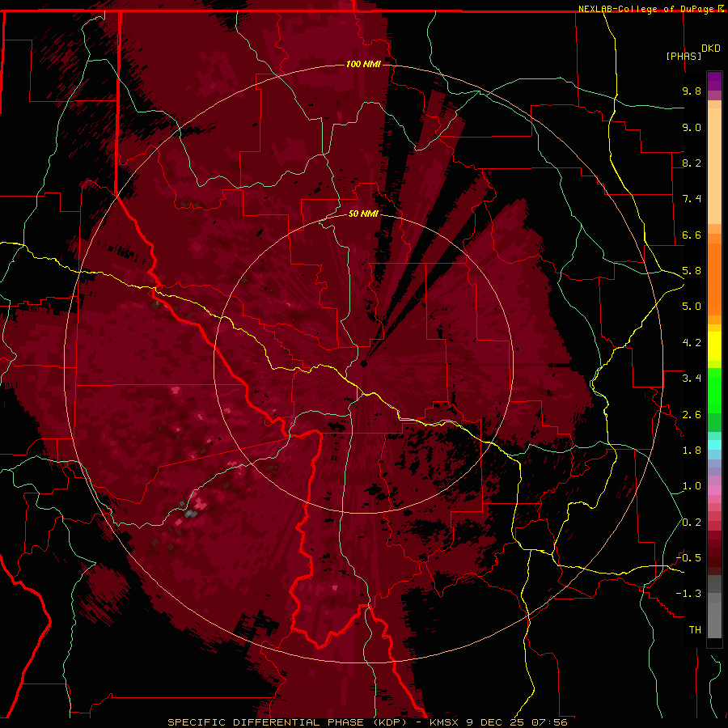Click the KDP product caption at the bottom
728x728 pixels.
click(367, 722)
